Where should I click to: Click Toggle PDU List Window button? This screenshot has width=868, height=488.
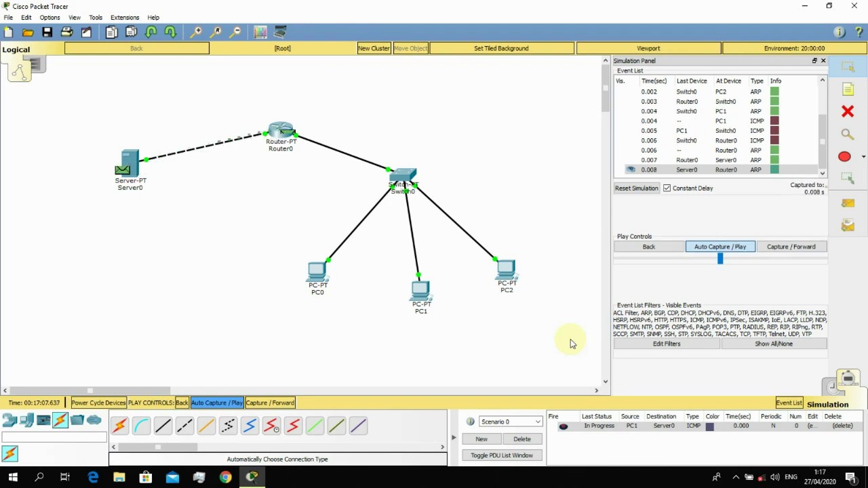[502, 455]
